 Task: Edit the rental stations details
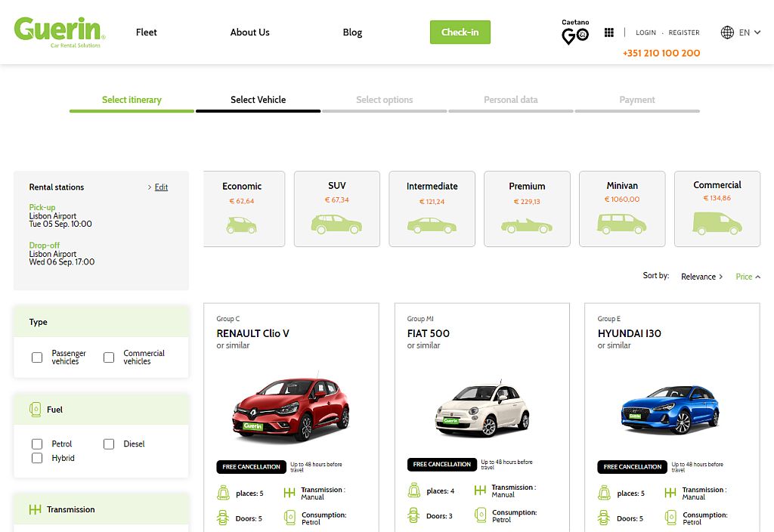tap(162, 187)
